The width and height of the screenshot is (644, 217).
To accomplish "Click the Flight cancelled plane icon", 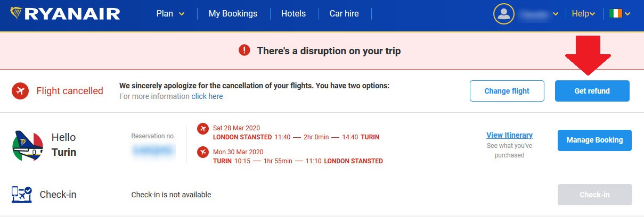I will pyautogui.click(x=20, y=91).
